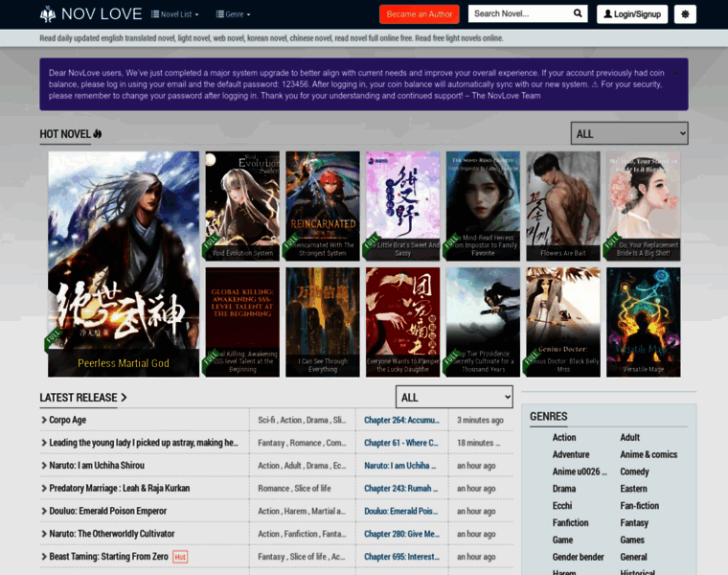The width and height of the screenshot is (728, 575).
Task: Open Reincarnated With The Strongest System cover
Action: click(323, 206)
